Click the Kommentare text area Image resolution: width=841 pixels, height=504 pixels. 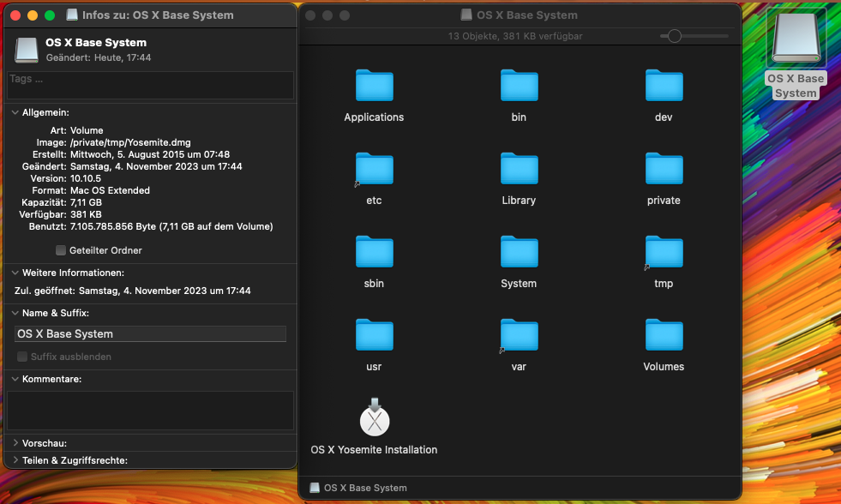click(x=150, y=411)
